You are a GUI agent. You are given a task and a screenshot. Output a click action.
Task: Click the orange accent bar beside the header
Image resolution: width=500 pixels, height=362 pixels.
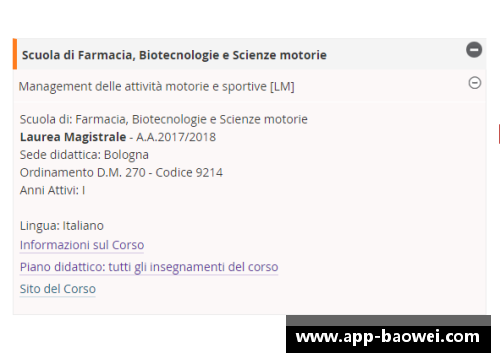[15, 54]
